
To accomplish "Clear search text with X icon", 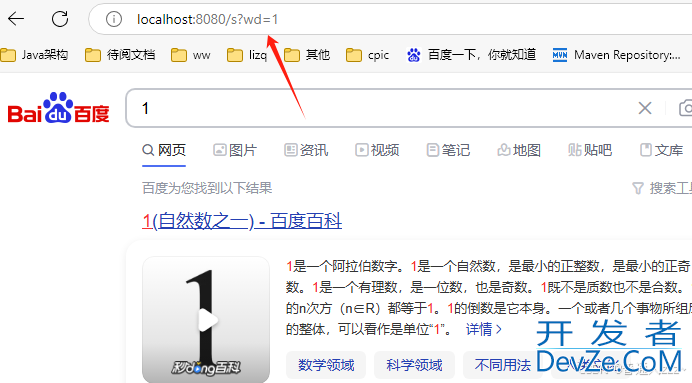I will [645, 108].
